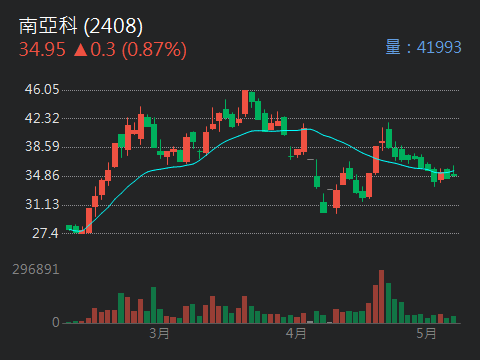Click the 46.05 price axis label
Image resolution: width=480 pixels, height=360 pixels.
[42, 89]
